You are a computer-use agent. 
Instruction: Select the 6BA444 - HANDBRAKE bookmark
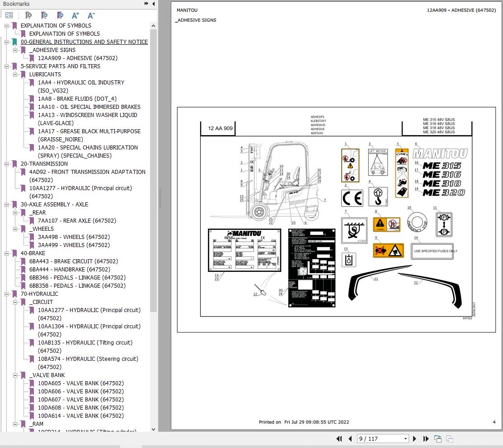click(70, 270)
